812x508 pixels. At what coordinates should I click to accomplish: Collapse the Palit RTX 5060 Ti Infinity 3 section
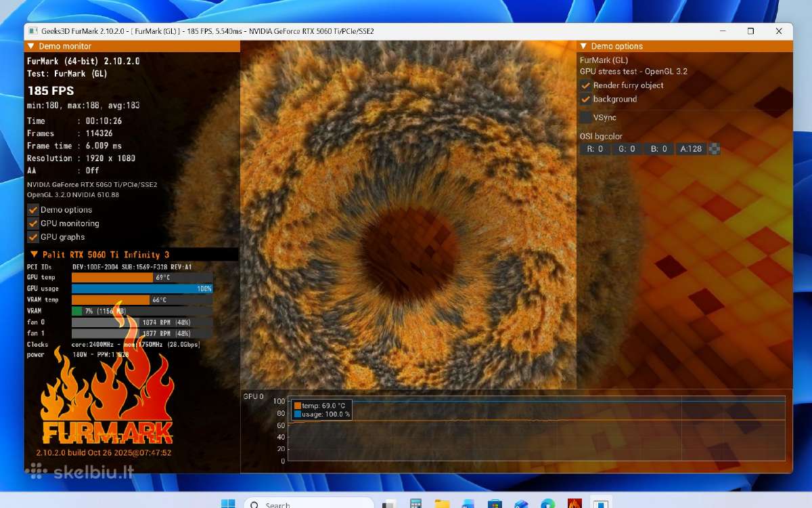(34, 255)
